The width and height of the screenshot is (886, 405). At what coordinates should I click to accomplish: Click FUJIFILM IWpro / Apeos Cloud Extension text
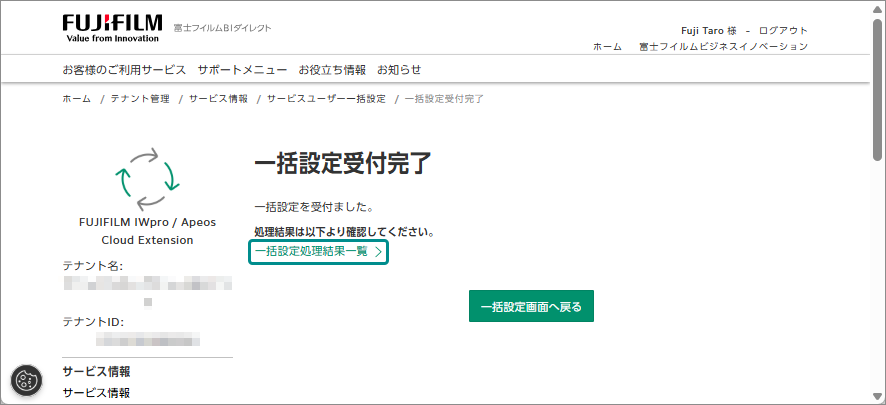[x=147, y=231]
